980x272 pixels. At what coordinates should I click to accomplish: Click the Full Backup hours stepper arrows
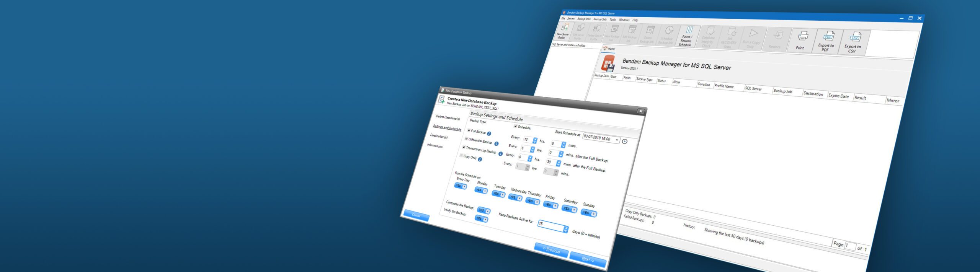click(535, 141)
